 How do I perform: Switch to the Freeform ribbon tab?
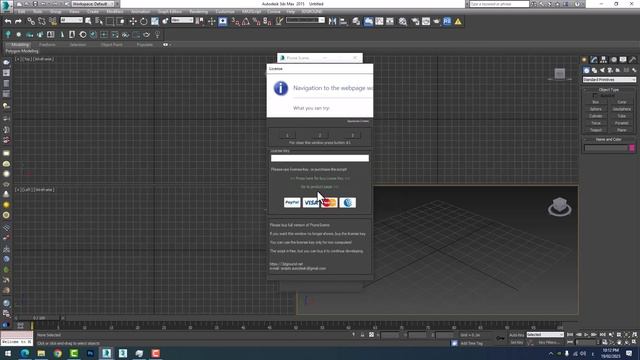pyautogui.click(x=47, y=44)
